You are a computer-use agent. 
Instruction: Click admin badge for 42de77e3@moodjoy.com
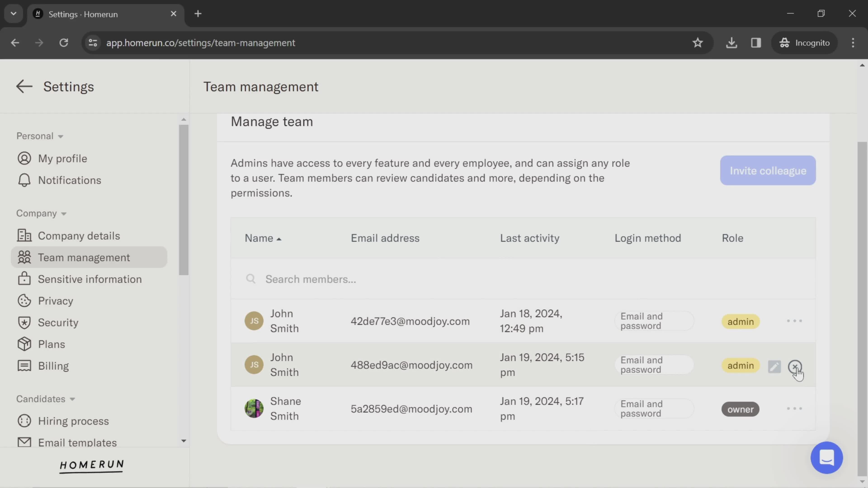[x=740, y=322]
